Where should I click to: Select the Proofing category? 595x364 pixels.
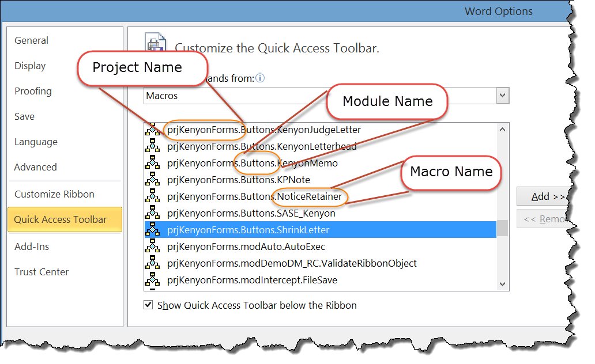33,92
